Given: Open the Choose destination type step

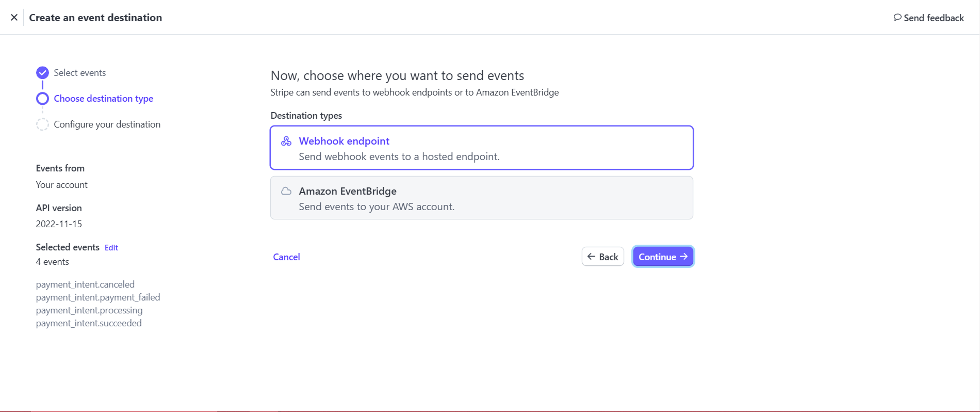Looking at the screenshot, I should point(104,99).
